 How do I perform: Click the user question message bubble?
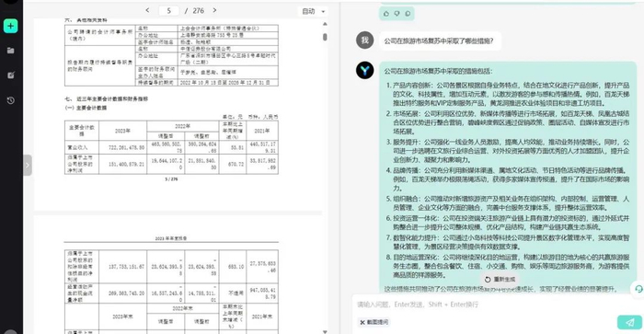pyautogui.click(x=440, y=40)
